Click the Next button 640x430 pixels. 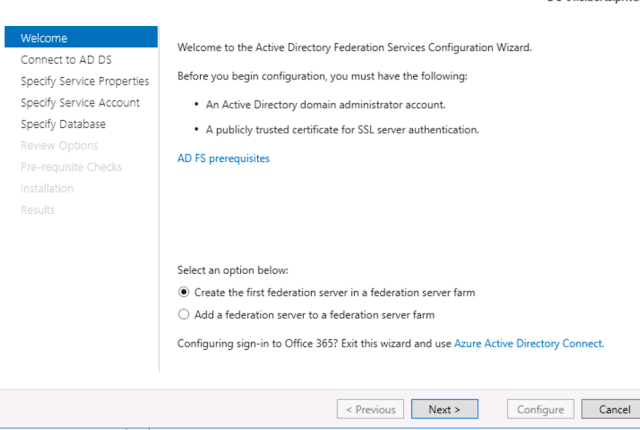[x=444, y=409]
